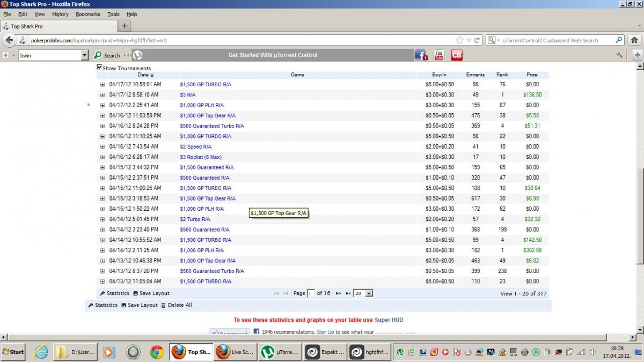The height and width of the screenshot is (362, 644).
Task: Switch to the Expekt taskbar window
Action: 324,352
